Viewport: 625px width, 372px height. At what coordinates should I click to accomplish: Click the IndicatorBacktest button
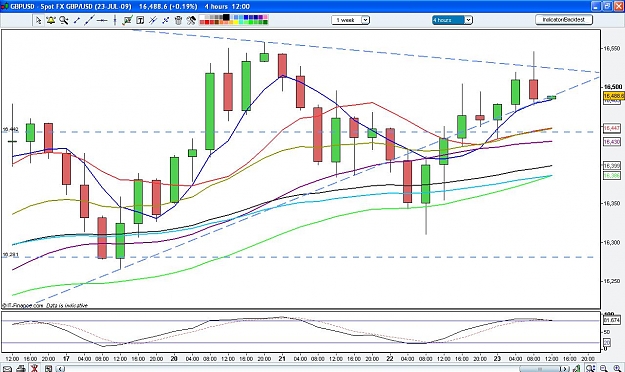(564, 20)
